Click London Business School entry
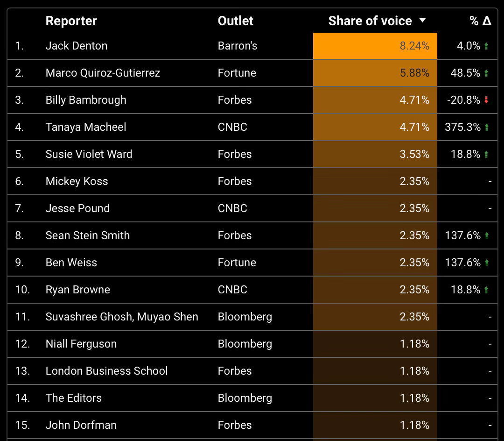The height and width of the screenshot is (441, 504). (x=106, y=371)
